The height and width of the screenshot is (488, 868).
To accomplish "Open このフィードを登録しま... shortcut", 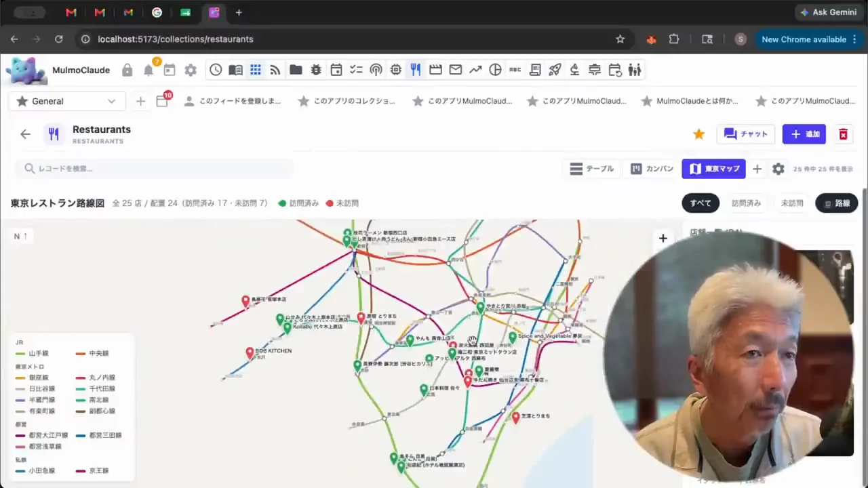I will coord(233,101).
